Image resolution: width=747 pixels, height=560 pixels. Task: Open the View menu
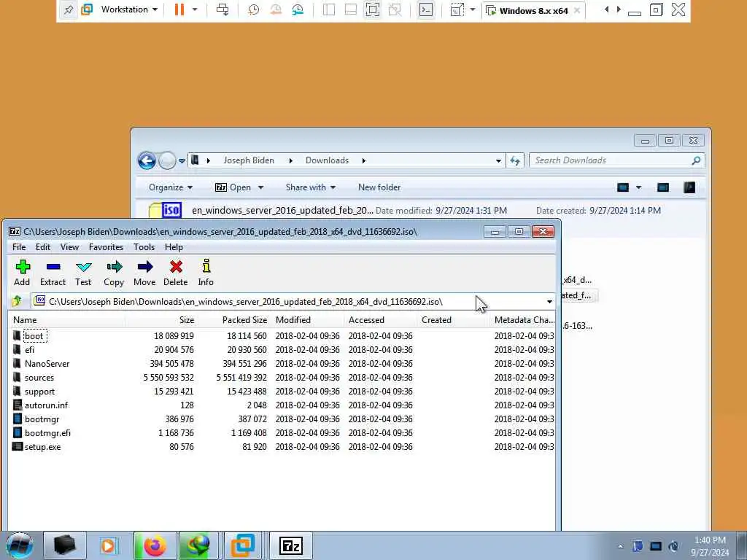(x=69, y=247)
